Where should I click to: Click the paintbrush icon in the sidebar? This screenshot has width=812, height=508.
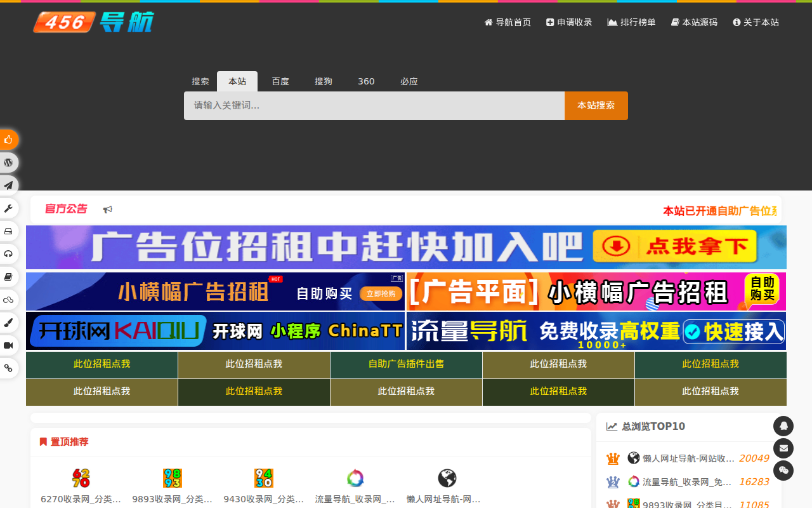pyautogui.click(x=8, y=323)
